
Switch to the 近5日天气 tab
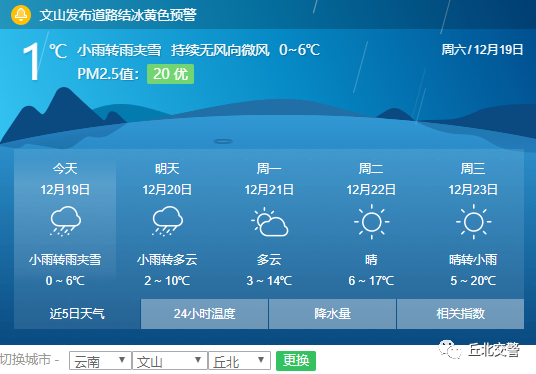77,313
